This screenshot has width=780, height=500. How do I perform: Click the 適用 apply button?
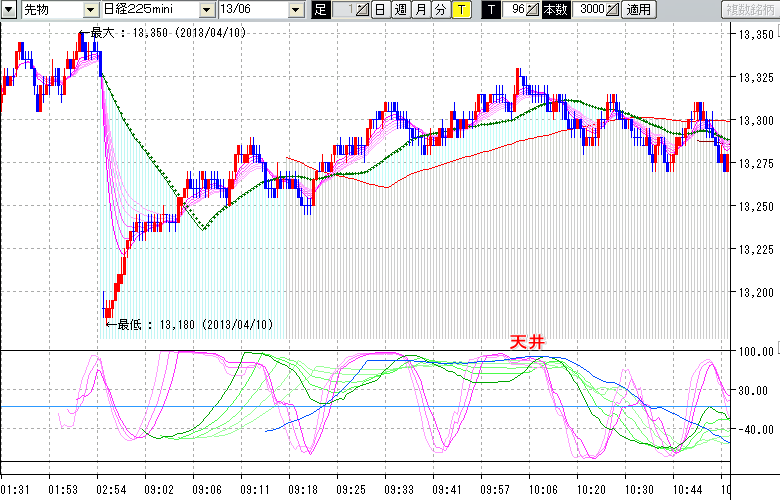[637, 10]
